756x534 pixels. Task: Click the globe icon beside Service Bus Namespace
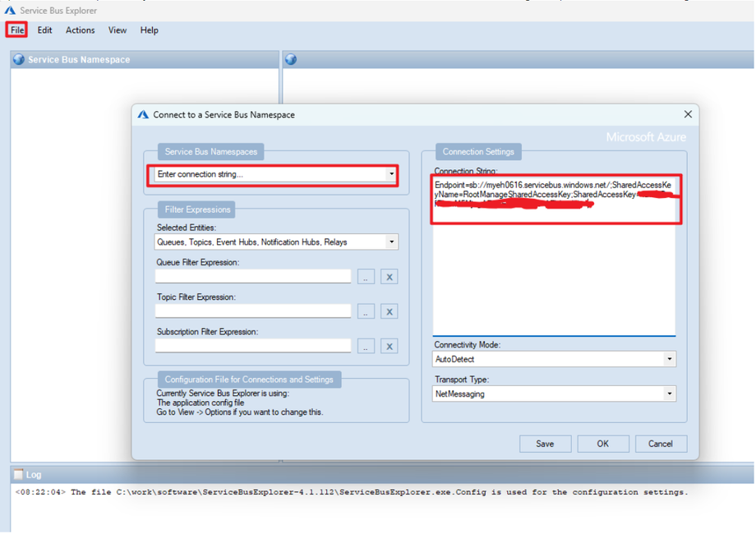19,59
